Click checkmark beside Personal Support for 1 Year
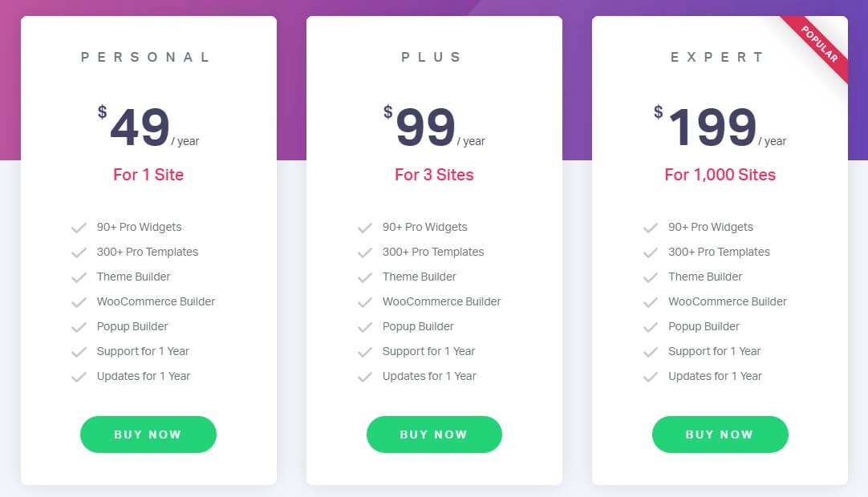The width and height of the screenshot is (868, 497). (79, 353)
